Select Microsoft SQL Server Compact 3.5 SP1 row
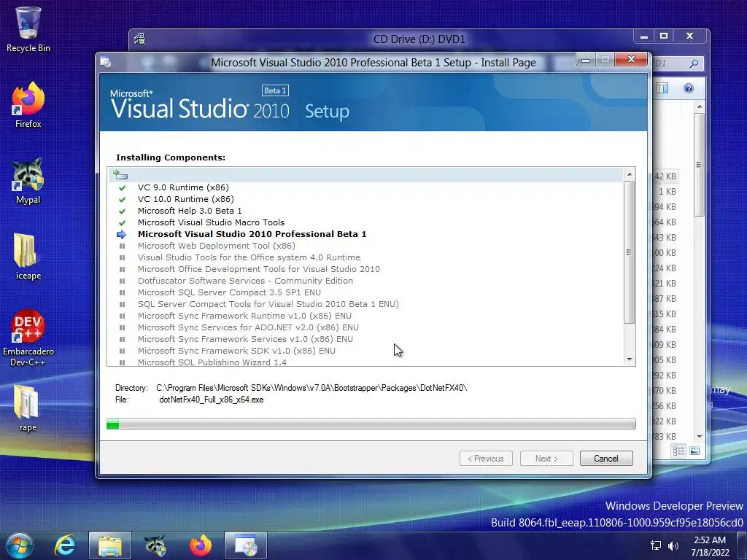Viewport: 747px width, 560px height. click(365, 292)
